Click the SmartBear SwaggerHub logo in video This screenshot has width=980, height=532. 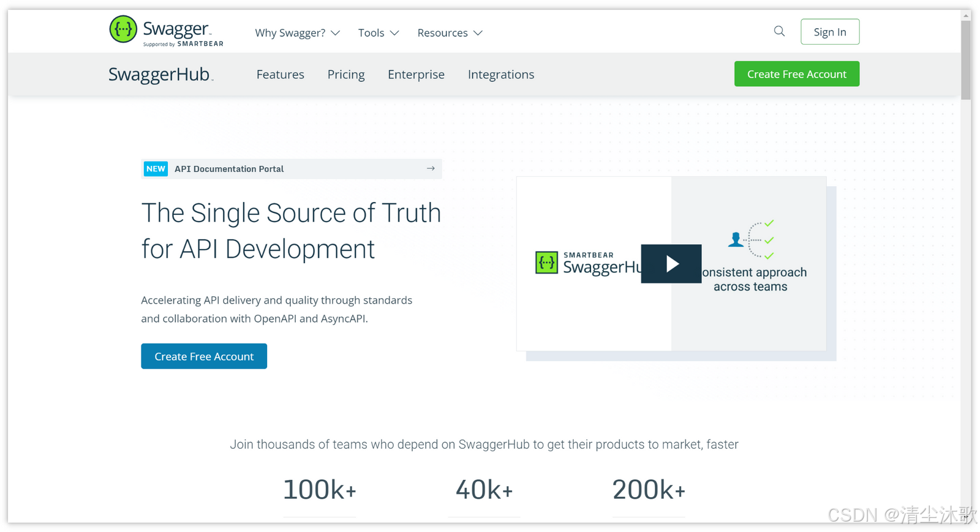click(589, 263)
